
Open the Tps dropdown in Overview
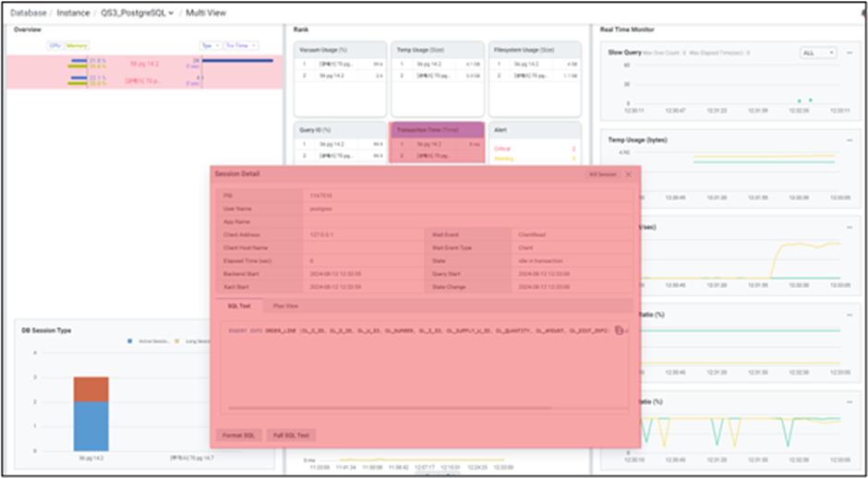coord(210,44)
